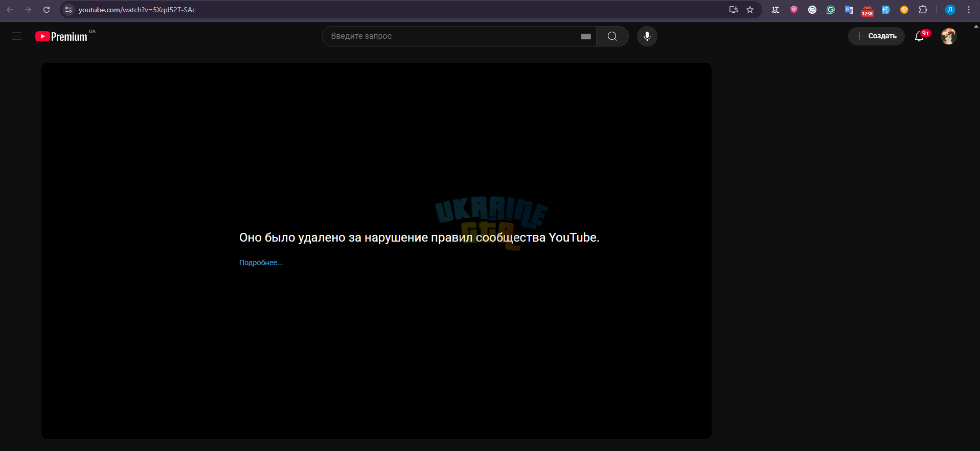This screenshot has width=980, height=451.
Task: Open the YouTube account avatar menu
Action: pos(948,36)
